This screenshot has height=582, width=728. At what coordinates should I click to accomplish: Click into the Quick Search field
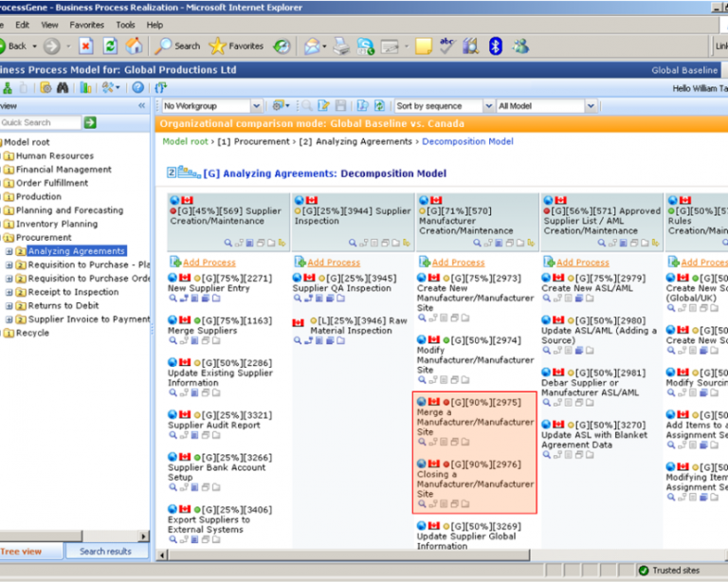click(x=39, y=122)
